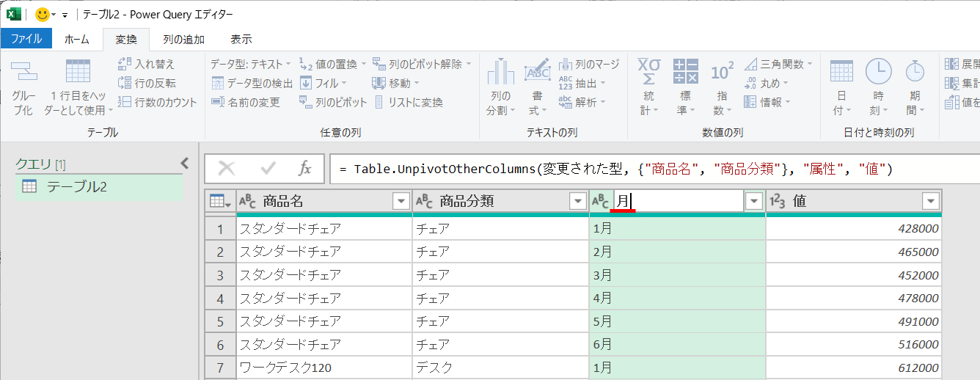Viewport: 980px width, 380px height.
Task: Click the Date (日付) icon
Action: (x=841, y=71)
